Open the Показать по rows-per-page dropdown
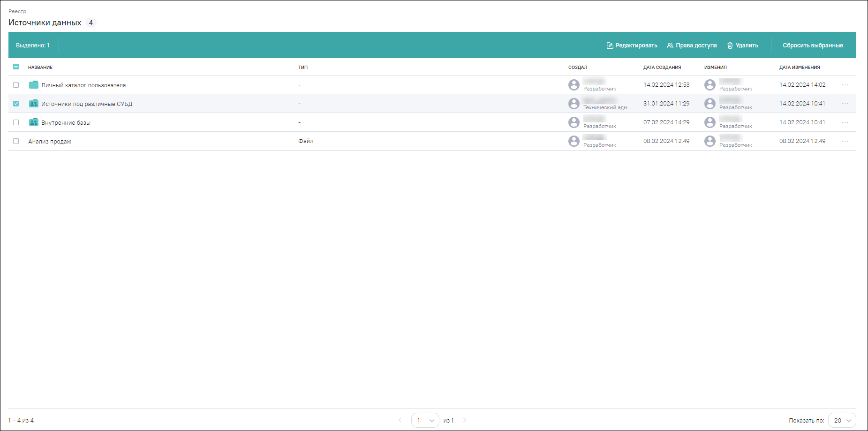The width and height of the screenshot is (868, 431). (842, 420)
